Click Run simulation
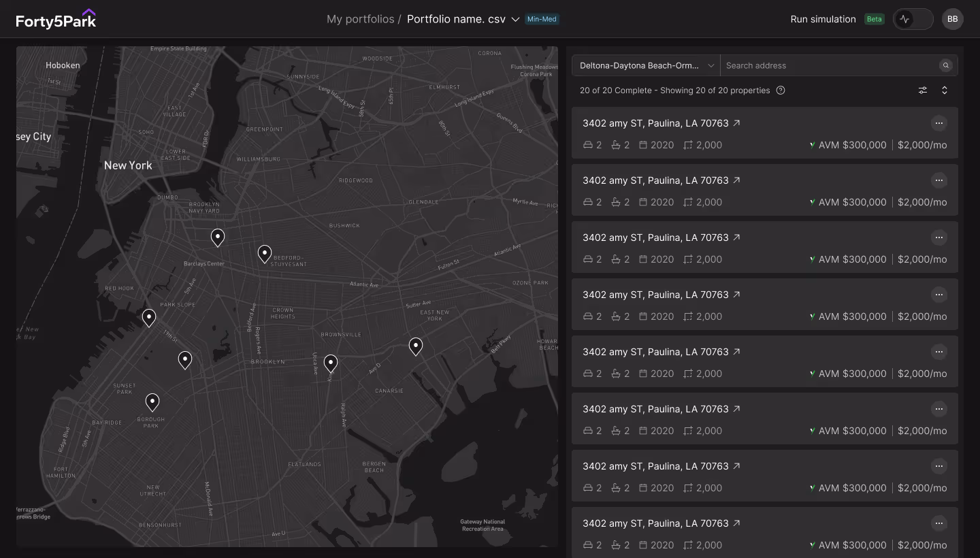 click(x=823, y=19)
